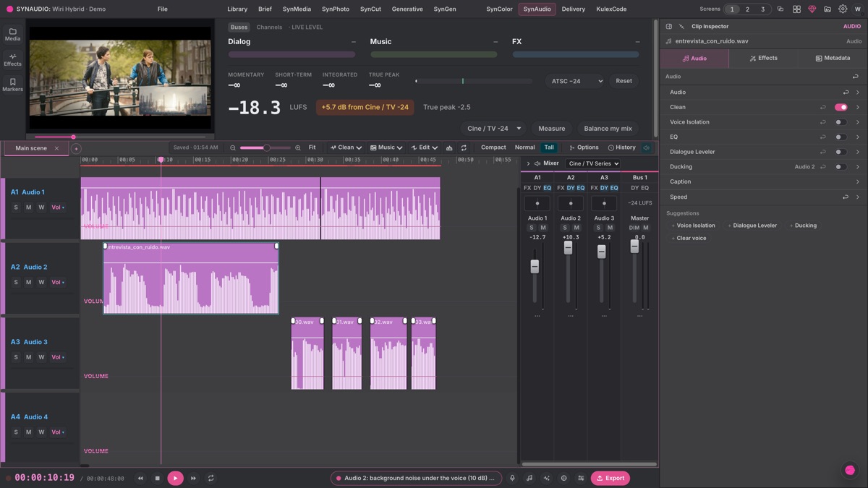Open the Metadata inspector tab
The width and height of the screenshot is (868, 488).
tap(833, 59)
